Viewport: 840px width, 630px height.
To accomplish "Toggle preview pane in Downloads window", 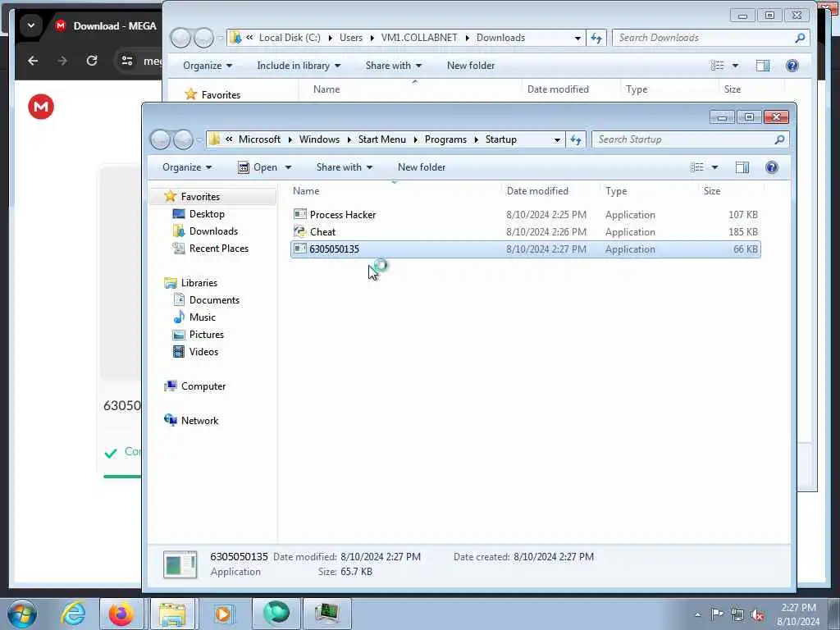I will (x=762, y=66).
